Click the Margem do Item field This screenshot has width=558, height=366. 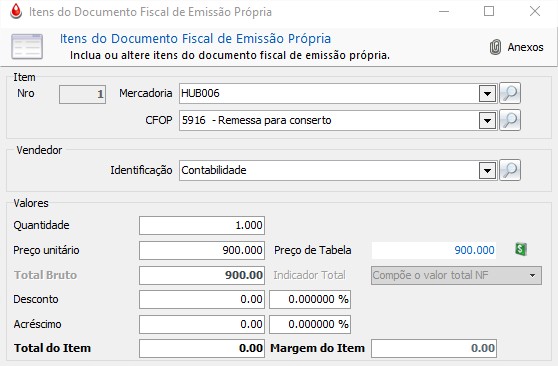434,348
